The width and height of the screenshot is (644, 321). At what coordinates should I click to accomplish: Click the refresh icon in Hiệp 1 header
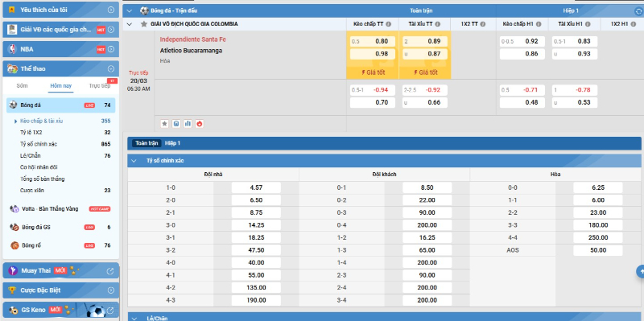tap(638, 11)
